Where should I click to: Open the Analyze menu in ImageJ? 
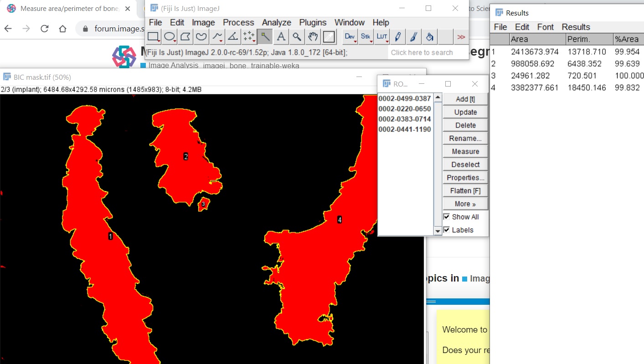(x=276, y=22)
